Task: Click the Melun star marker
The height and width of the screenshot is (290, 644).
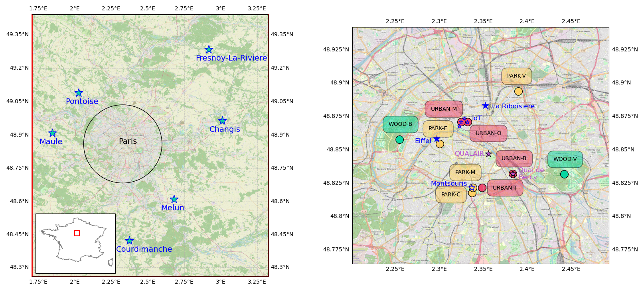Action: [174, 199]
